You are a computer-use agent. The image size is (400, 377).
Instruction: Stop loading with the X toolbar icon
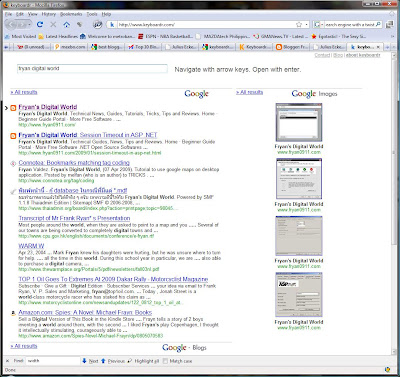coord(53,24)
